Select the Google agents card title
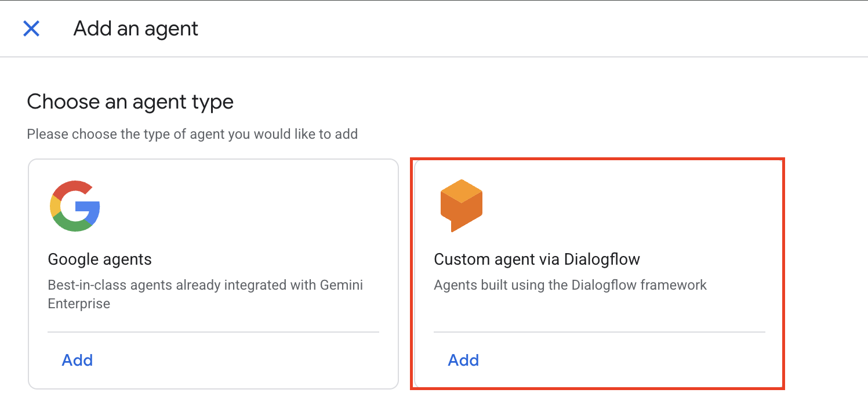 pos(100,259)
